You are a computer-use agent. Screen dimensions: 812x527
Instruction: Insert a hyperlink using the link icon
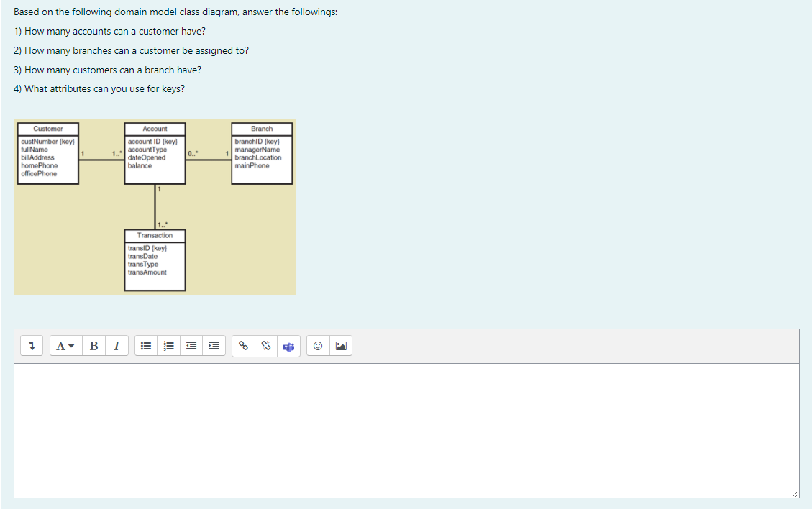point(242,345)
